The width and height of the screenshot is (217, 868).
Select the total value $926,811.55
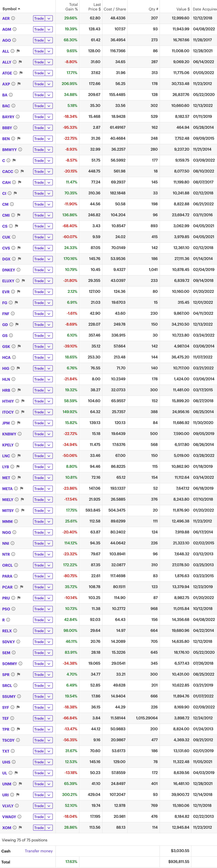179,862
